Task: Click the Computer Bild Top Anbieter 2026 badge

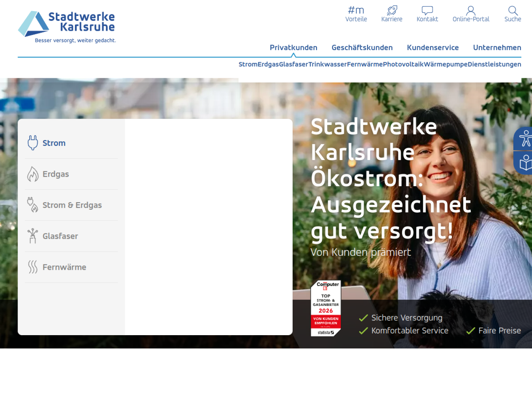Action: pyautogui.click(x=326, y=308)
